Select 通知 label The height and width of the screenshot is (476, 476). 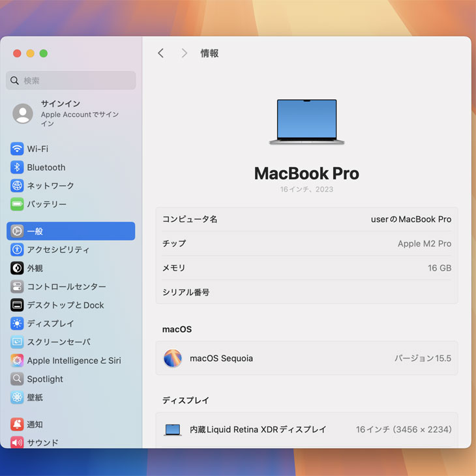pos(35,424)
